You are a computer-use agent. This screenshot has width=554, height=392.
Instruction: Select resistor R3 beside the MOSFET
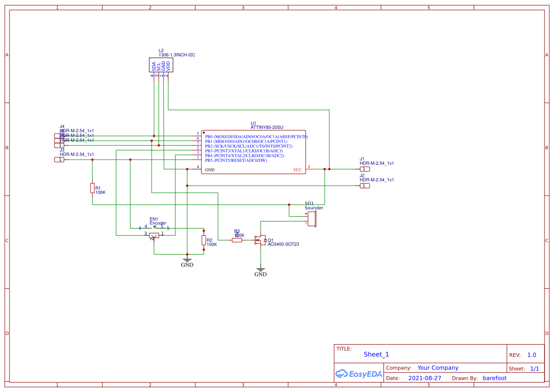237,241
